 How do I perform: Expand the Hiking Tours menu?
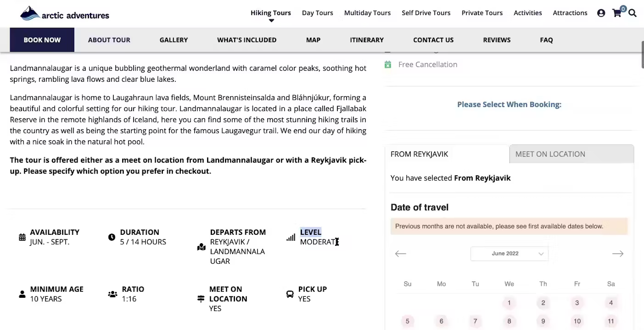coord(271,13)
